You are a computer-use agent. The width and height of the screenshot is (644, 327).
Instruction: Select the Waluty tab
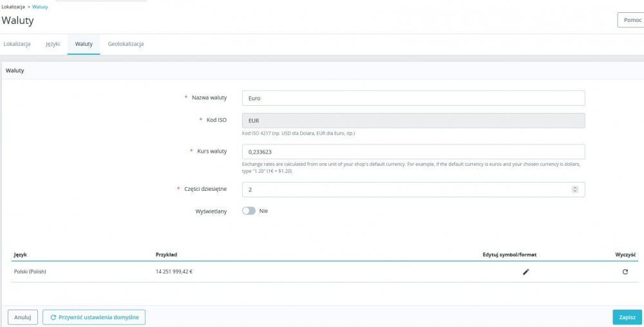coord(84,44)
